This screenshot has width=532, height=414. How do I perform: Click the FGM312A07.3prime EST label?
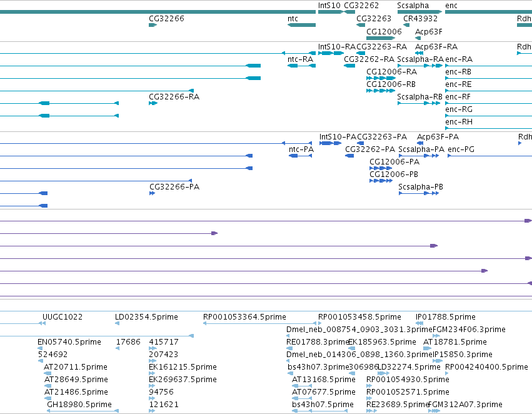pos(466,405)
